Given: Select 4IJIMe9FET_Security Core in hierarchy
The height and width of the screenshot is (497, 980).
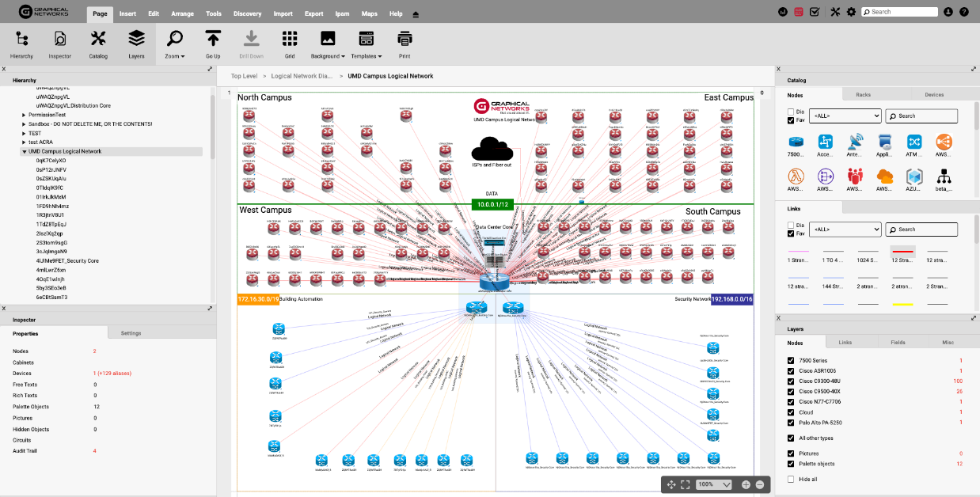Looking at the screenshot, I should [66, 260].
